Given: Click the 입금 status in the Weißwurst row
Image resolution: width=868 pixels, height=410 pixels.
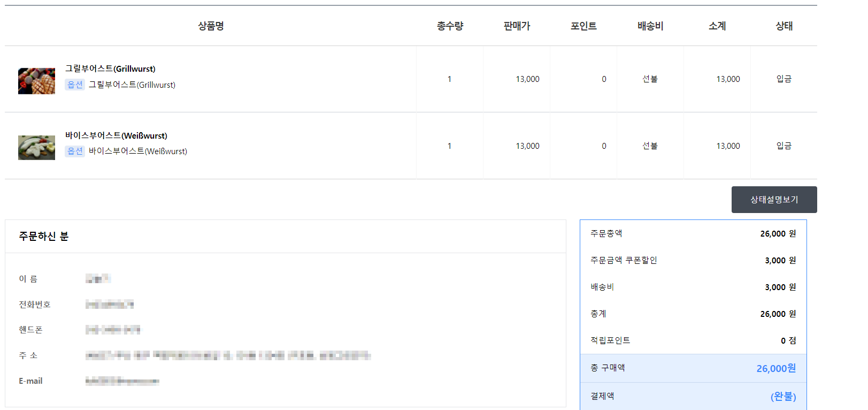Looking at the screenshot, I should tap(784, 146).
